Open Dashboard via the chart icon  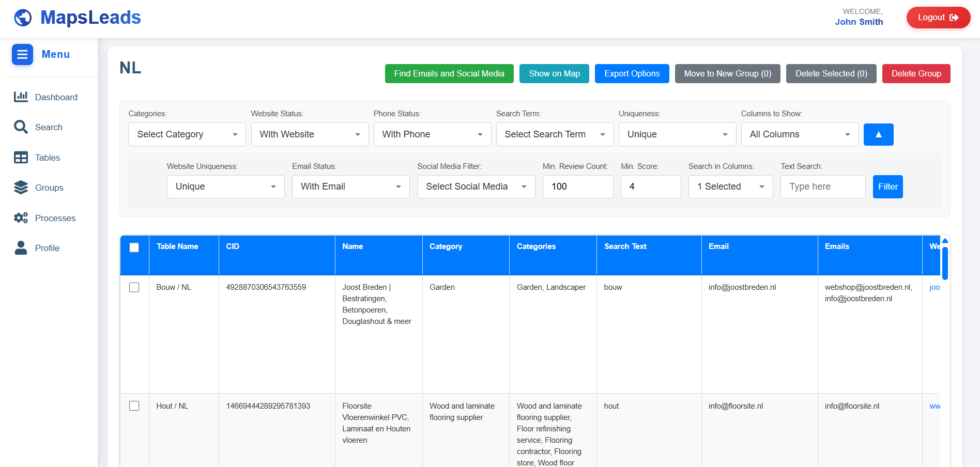21,97
